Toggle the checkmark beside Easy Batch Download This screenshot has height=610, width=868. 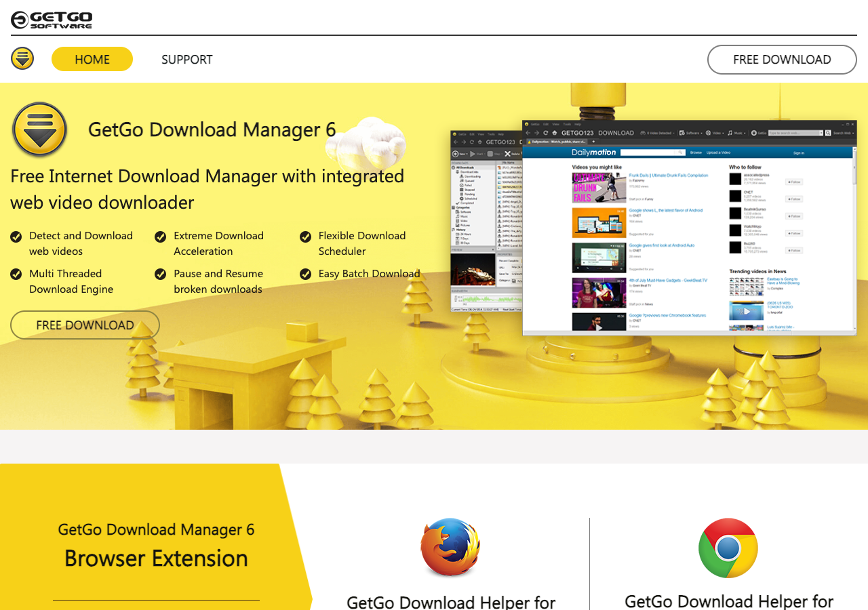coord(305,274)
